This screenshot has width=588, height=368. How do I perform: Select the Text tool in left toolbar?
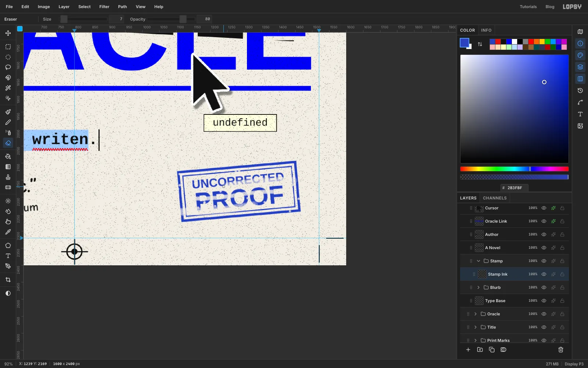tap(8, 256)
